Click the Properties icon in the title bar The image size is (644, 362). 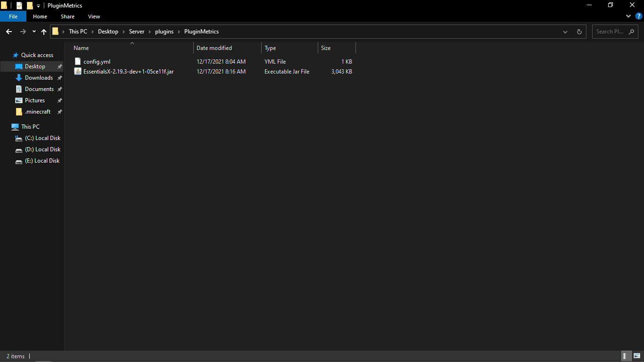(19, 6)
